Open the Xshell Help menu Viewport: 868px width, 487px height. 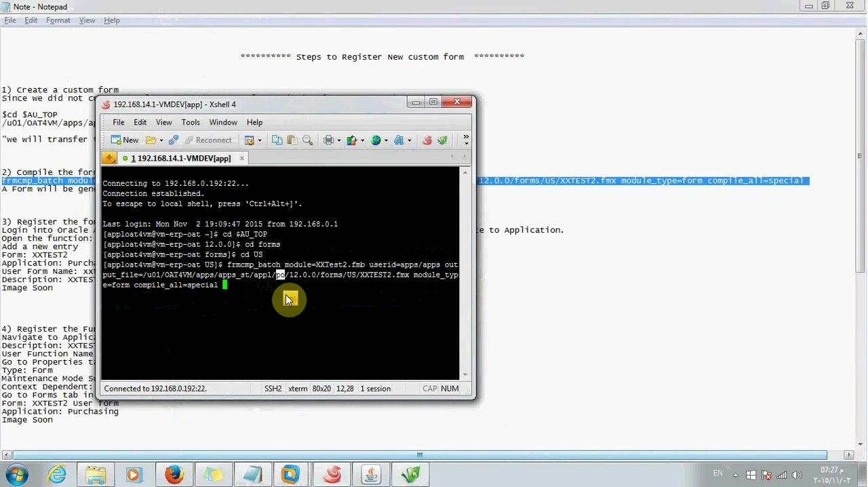pyautogui.click(x=254, y=122)
